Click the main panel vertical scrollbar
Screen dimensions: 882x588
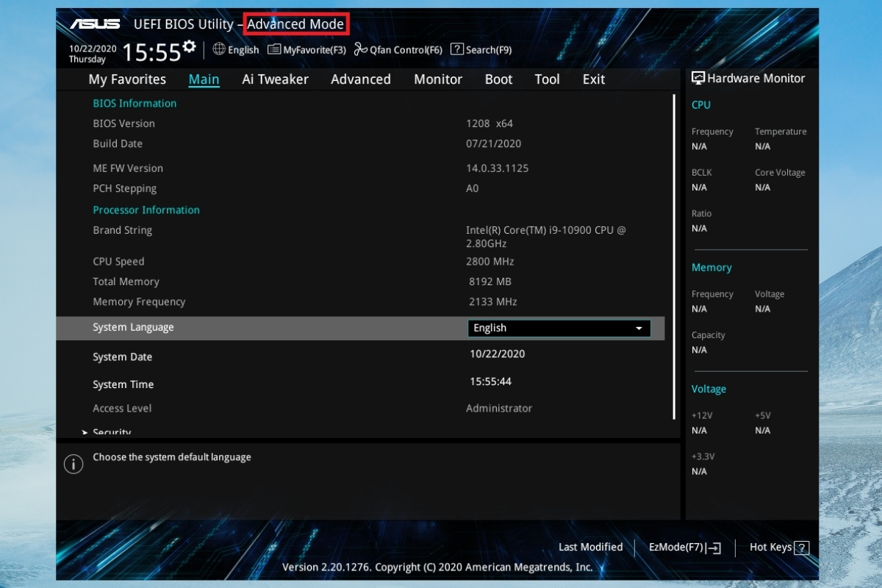click(674, 256)
